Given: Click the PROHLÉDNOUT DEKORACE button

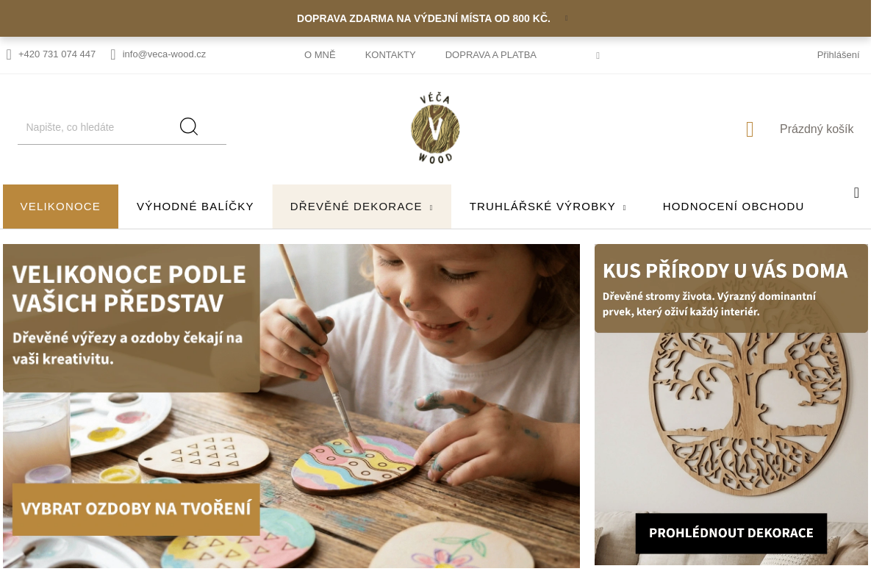Looking at the screenshot, I should (731, 533).
